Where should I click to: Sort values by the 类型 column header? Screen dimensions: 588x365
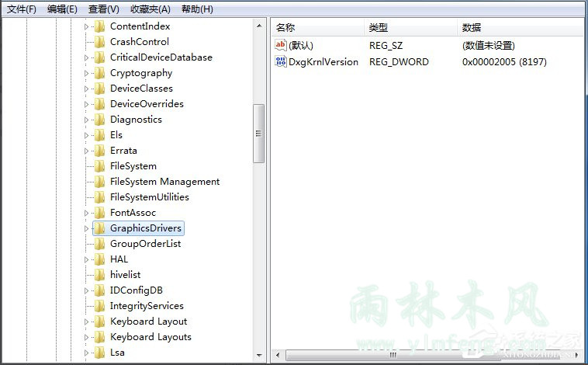pos(410,27)
